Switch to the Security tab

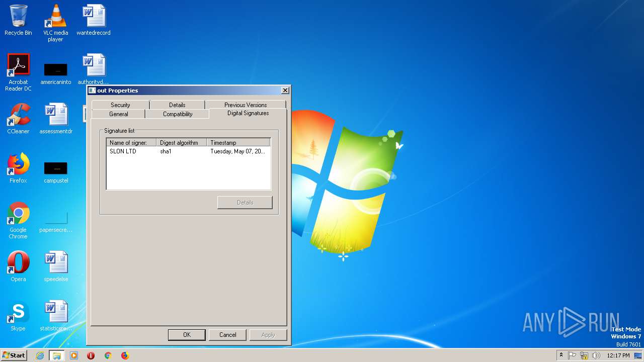(x=120, y=105)
